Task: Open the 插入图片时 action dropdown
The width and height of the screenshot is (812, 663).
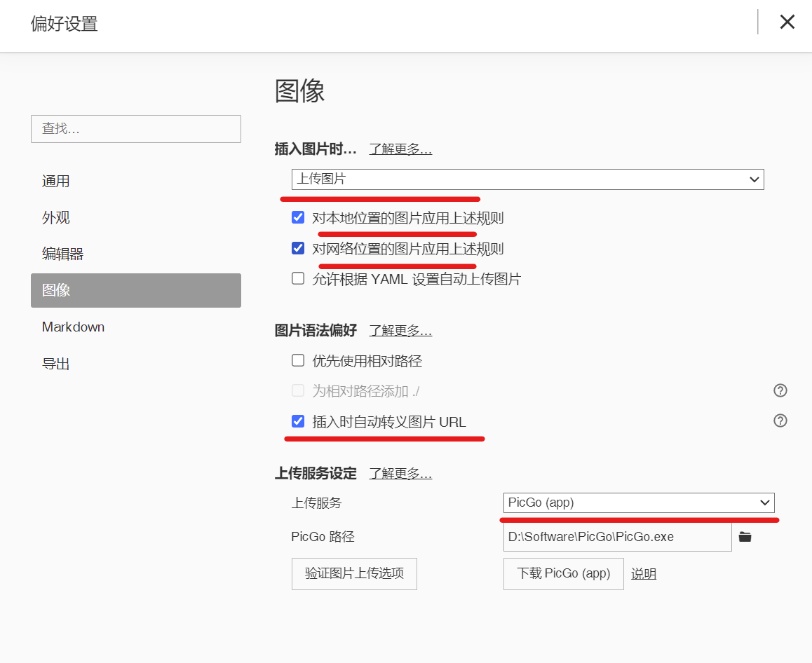Action: (527, 179)
